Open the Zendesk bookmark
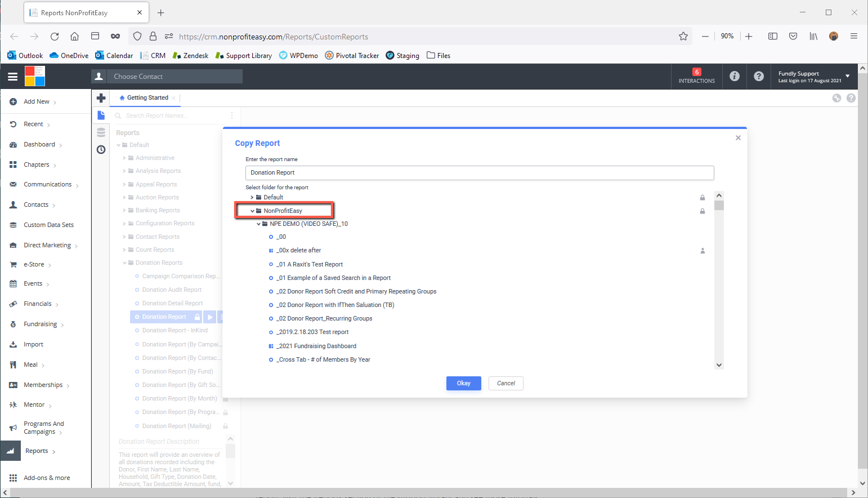Screen dimensions: 868x498 click(x=190, y=56)
